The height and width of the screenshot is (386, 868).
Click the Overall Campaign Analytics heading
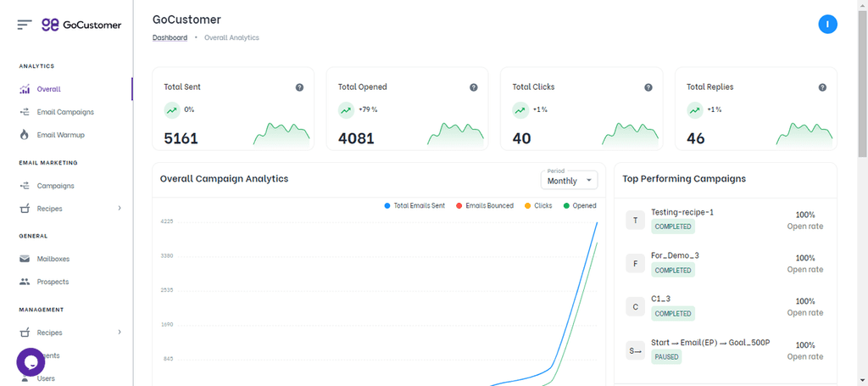224,179
